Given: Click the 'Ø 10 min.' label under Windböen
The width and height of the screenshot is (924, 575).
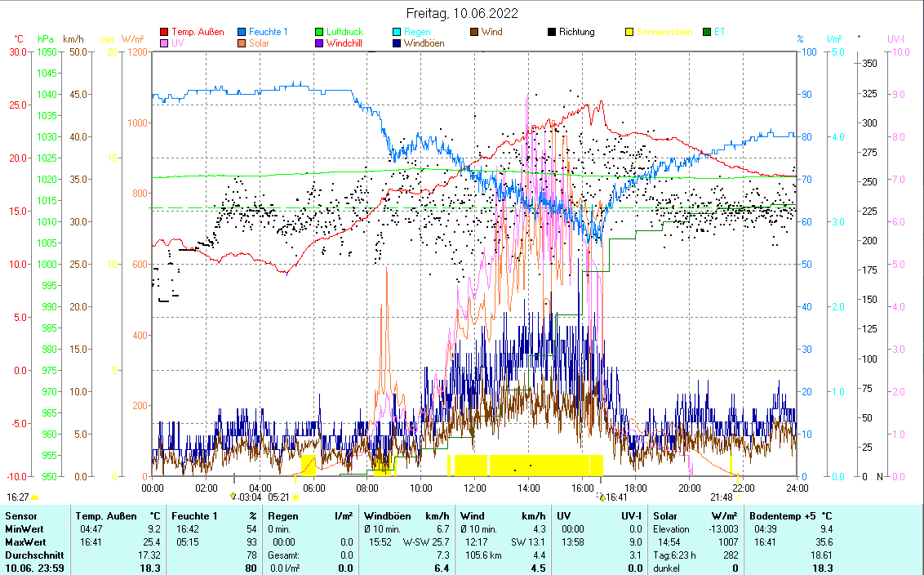Looking at the screenshot, I should [383, 529].
